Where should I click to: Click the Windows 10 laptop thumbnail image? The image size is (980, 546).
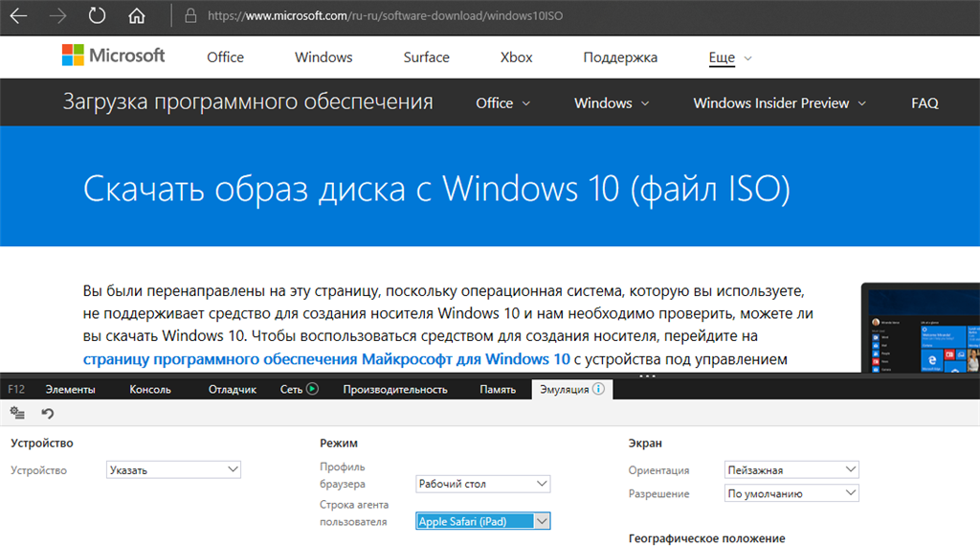[921, 328]
